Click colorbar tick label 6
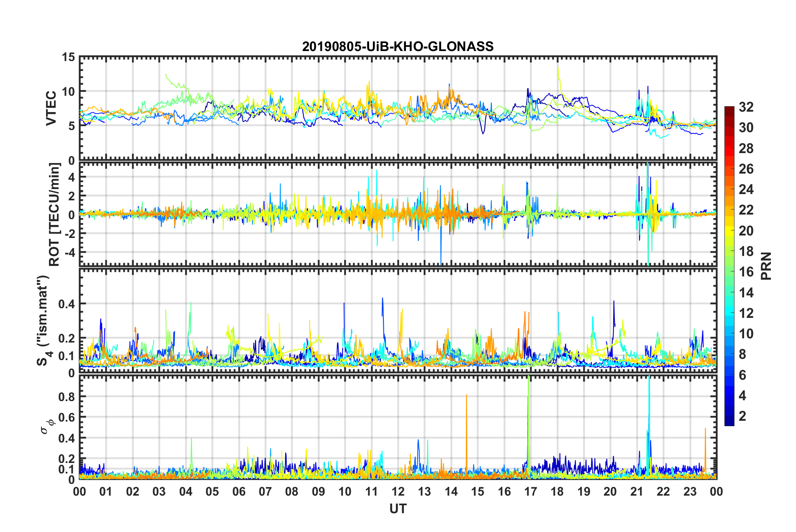796x532 pixels. (742, 375)
